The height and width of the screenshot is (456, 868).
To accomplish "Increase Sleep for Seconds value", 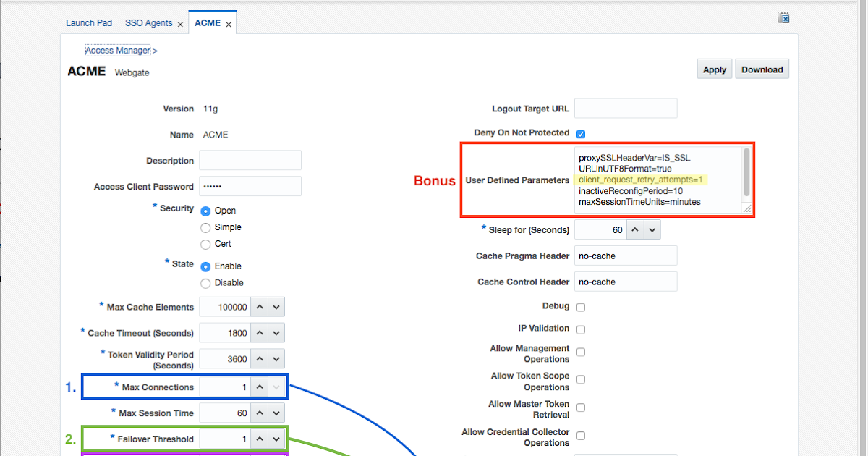I will pyautogui.click(x=634, y=229).
